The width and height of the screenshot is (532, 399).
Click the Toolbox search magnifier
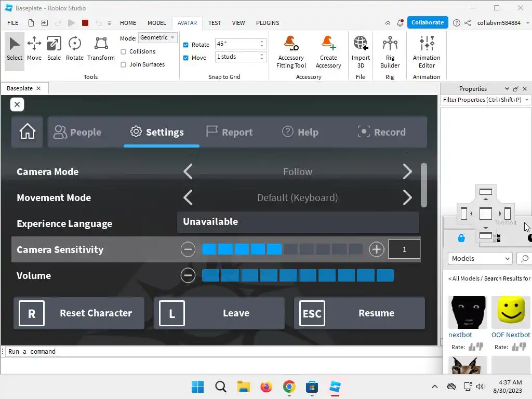525,259
